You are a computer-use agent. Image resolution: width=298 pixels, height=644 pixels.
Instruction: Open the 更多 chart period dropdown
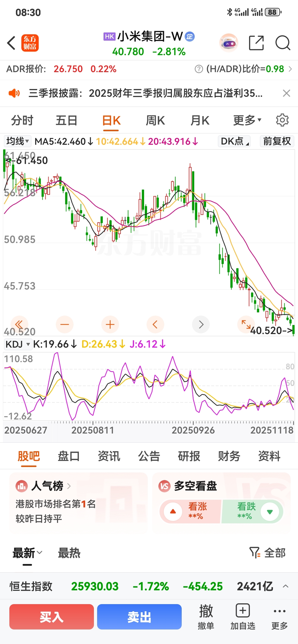pos(247,120)
